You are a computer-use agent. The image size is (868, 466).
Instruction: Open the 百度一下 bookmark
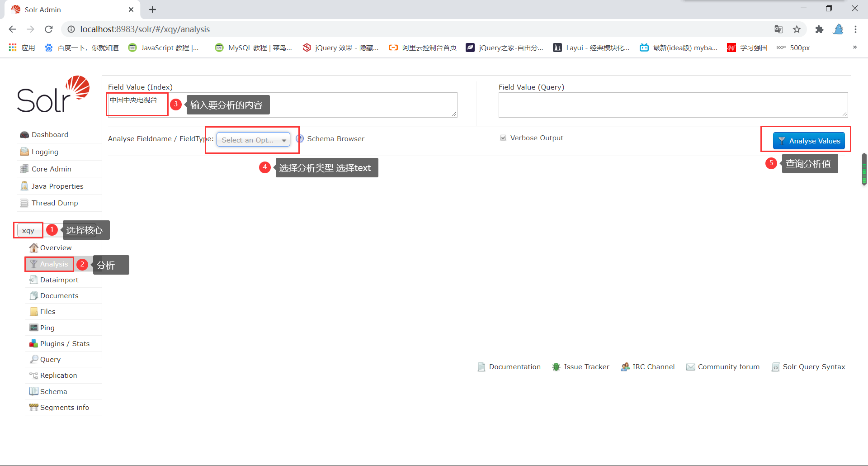(x=81, y=48)
